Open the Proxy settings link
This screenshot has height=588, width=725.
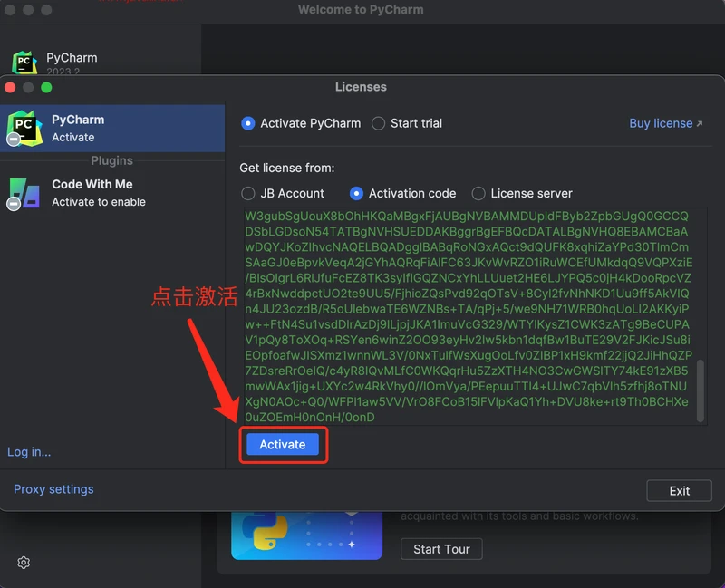53,489
